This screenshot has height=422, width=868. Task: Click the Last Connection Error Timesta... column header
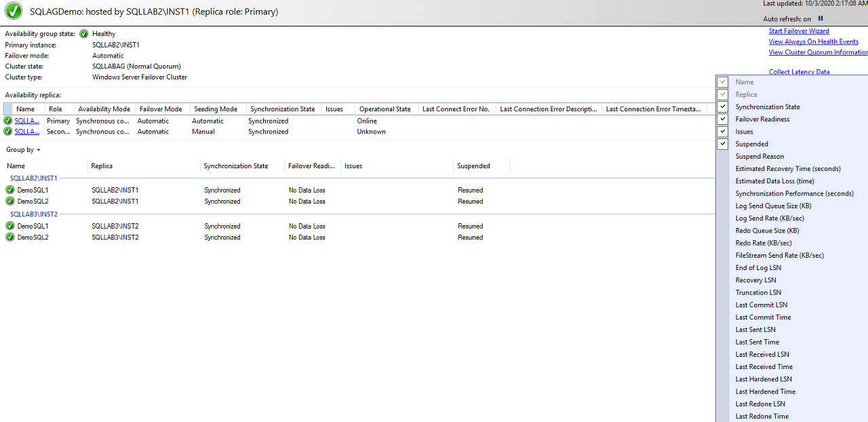click(654, 109)
